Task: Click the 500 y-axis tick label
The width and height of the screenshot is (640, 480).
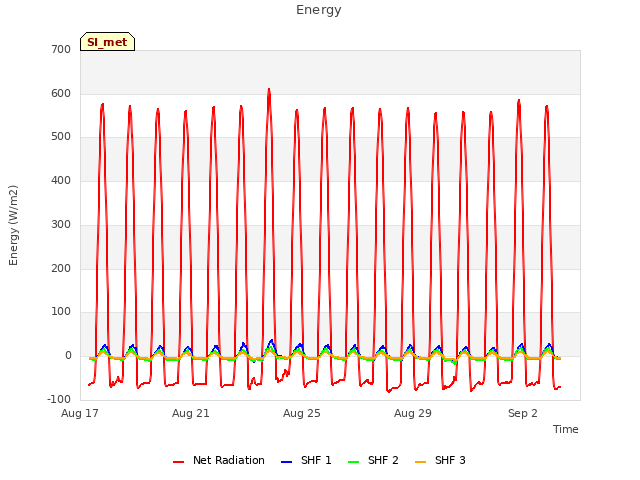Action: click(x=61, y=137)
